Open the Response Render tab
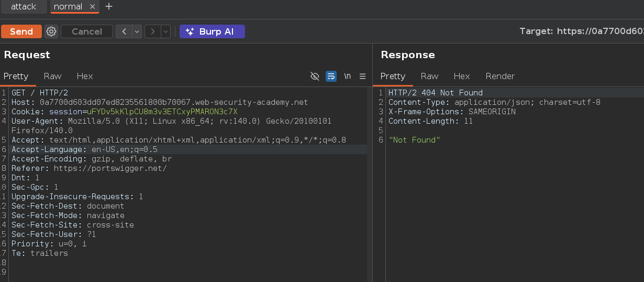 pos(500,76)
